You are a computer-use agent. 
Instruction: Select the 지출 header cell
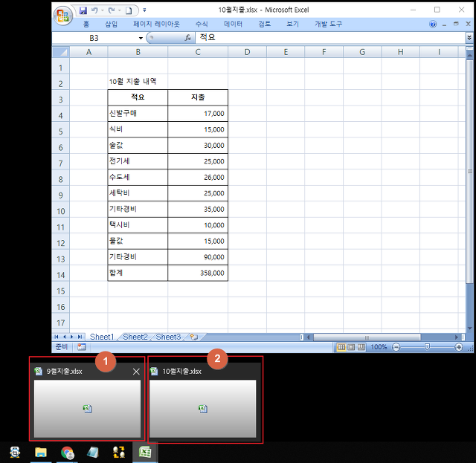pyautogui.click(x=198, y=97)
